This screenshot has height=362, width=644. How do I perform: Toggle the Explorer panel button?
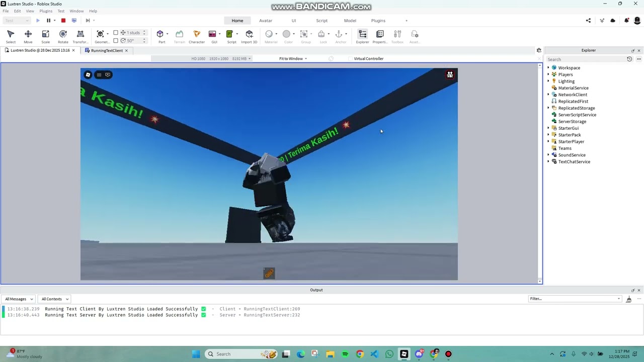pos(362,36)
